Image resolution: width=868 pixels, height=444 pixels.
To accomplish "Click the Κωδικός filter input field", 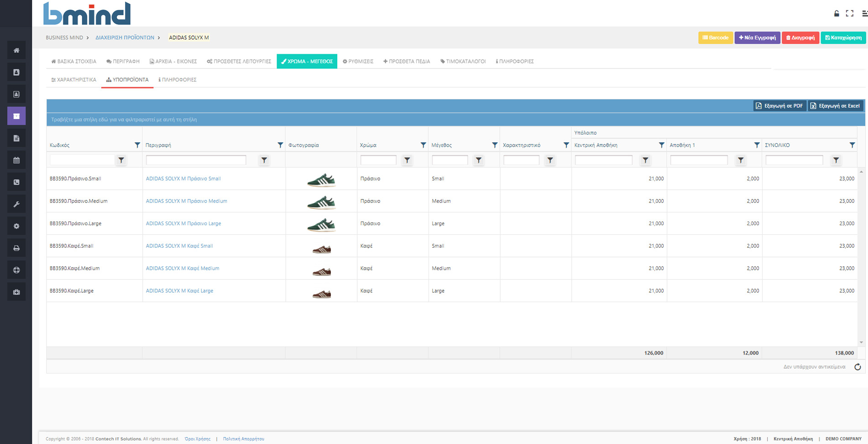I will (82, 160).
